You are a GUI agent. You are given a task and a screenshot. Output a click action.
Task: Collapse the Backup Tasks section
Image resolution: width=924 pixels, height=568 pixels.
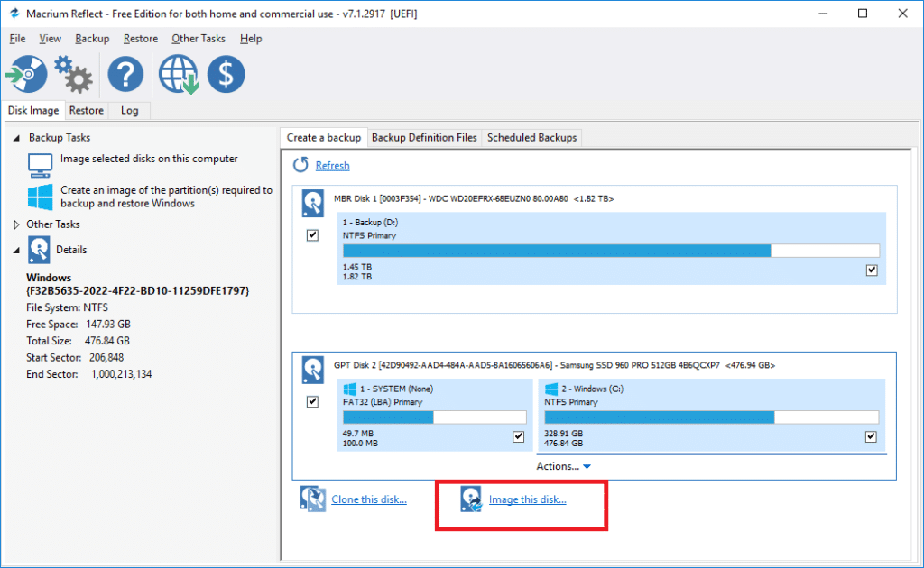click(x=17, y=138)
